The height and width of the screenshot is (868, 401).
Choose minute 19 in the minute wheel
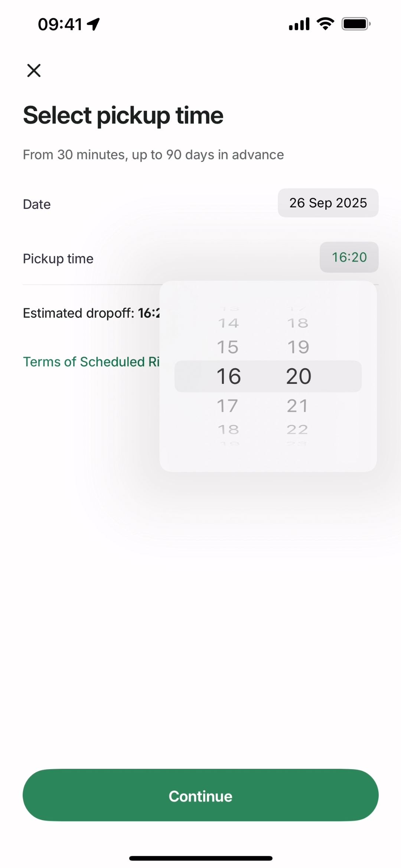pyautogui.click(x=298, y=347)
